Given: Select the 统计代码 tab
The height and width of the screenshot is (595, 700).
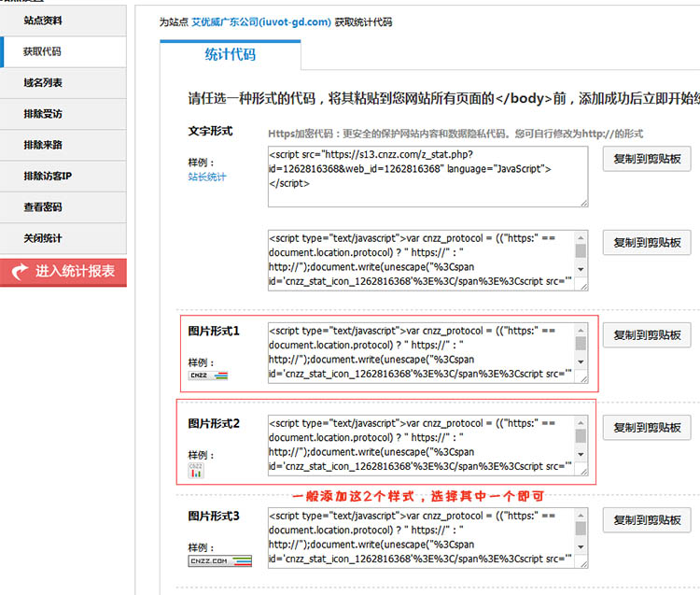Looking at the screenshot, I should click(230, 55).
